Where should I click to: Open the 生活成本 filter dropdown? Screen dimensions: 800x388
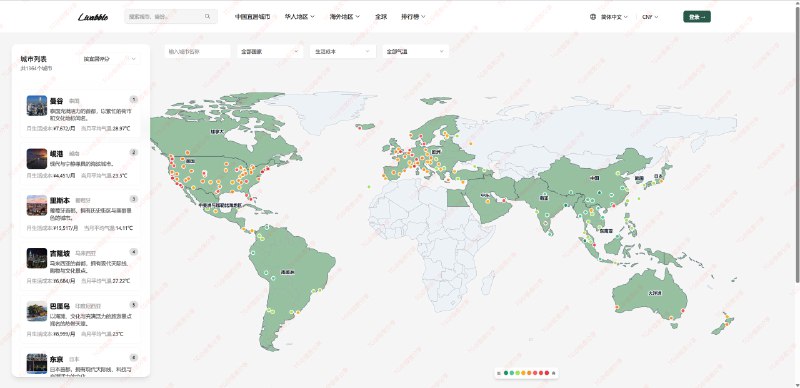tap(343, 52)
